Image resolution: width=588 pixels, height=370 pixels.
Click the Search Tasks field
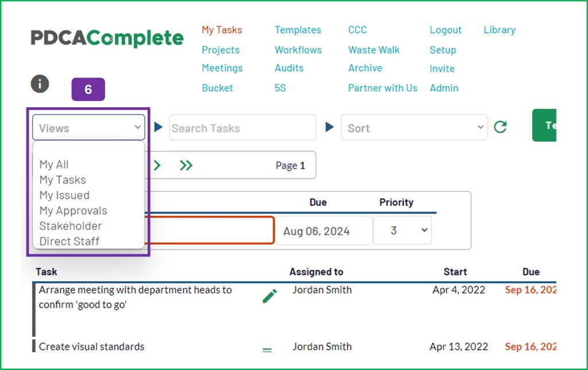pos(242,128)
